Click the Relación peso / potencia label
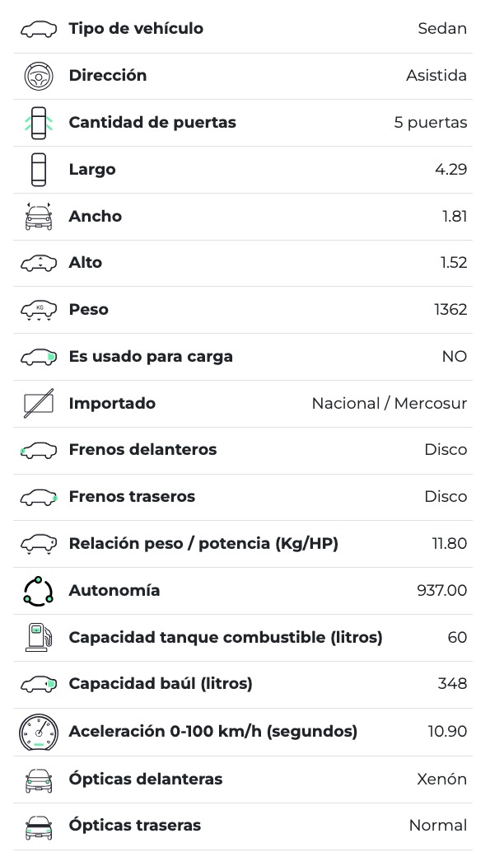This screenshot has height=857, width=504. (203, 544)
